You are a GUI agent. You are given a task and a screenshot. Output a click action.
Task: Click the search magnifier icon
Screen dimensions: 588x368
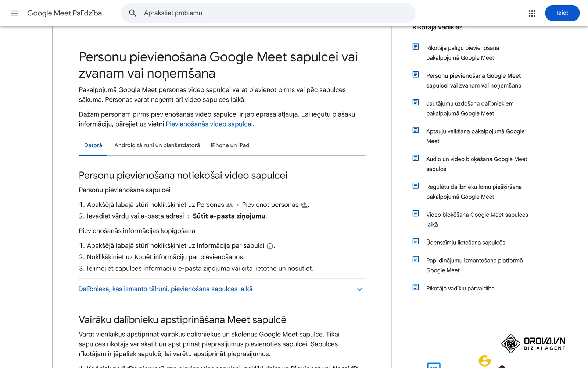pos(133,13)
